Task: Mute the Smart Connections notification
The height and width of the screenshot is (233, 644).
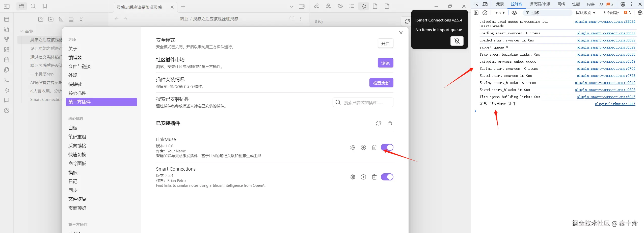Action: [457, 41]
